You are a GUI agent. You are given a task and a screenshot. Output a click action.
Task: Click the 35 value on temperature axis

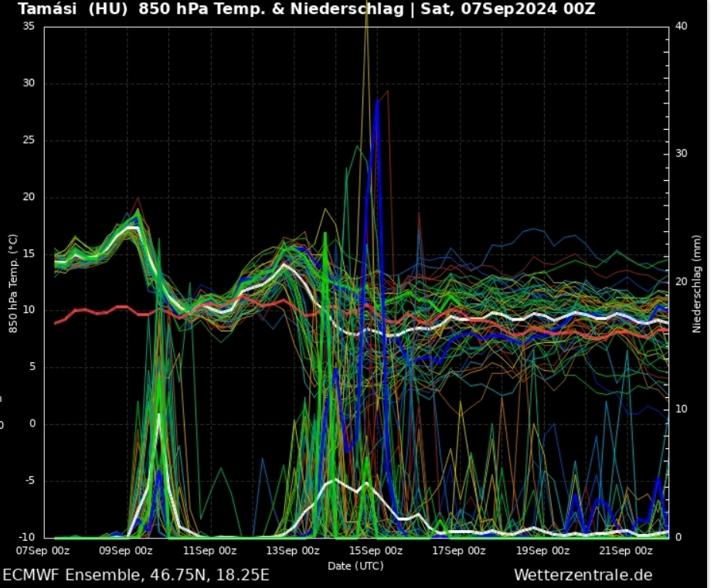coord(29,26)
